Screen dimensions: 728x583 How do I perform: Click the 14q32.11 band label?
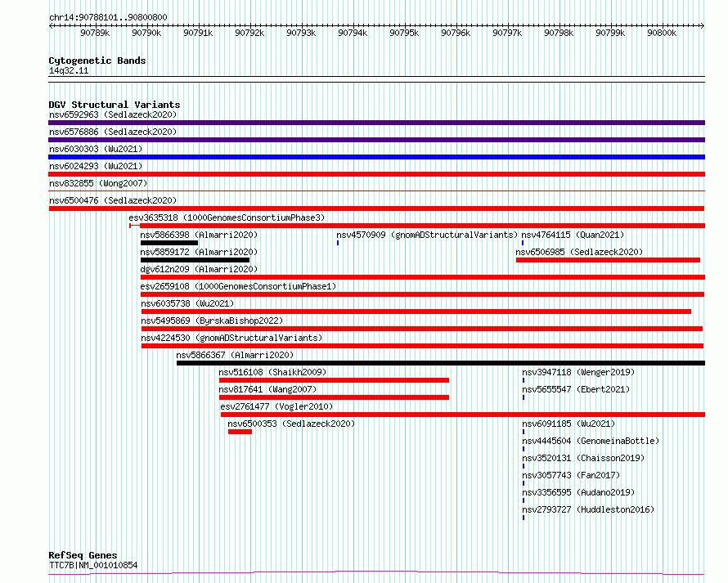click(x=69, y=70)
